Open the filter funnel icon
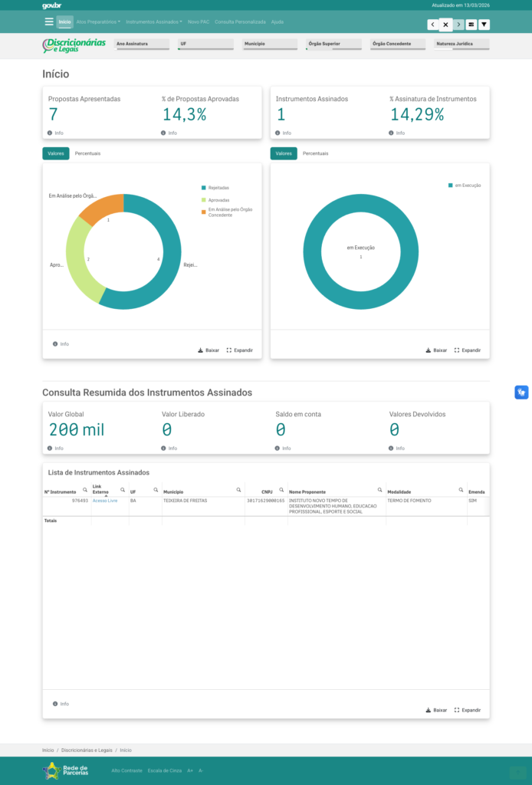532x785 pixels. (x=484, y=25)
